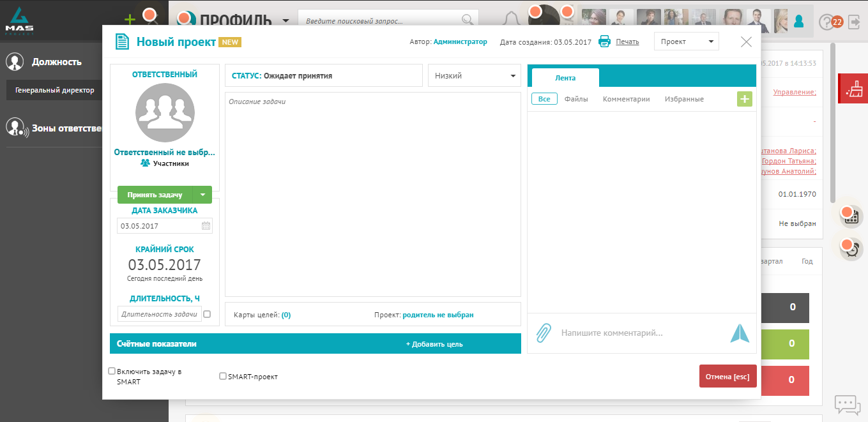Click the page vertical scrollbar
This screenshot has width=868, height=422.
[833, 121]
